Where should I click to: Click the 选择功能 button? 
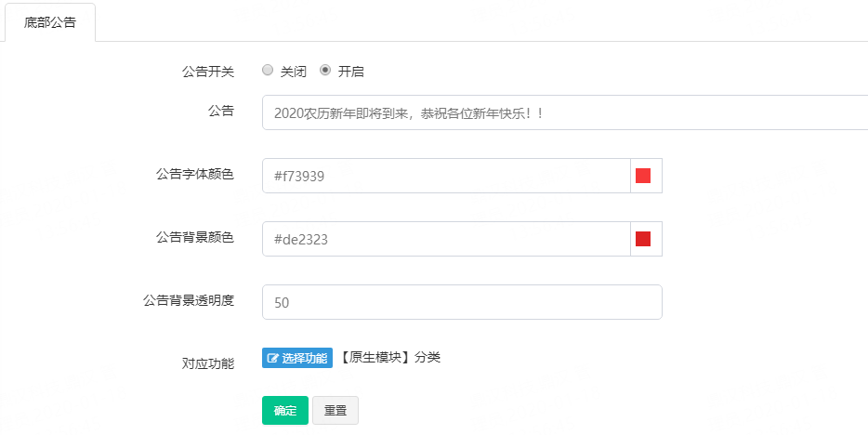pyautogui.click(x=297, y=358)
